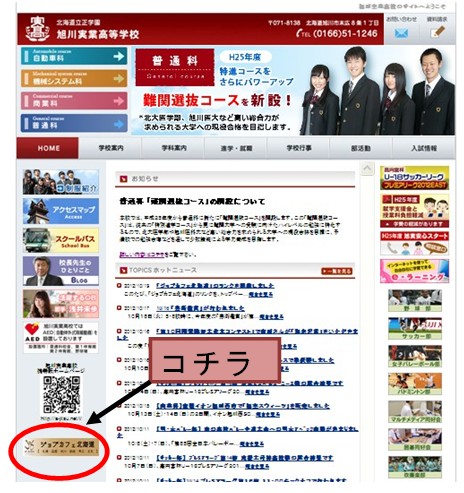The height and width of the screenshot is (493, 464).
Task: Click the スクールバス banner
Action: 61,240
